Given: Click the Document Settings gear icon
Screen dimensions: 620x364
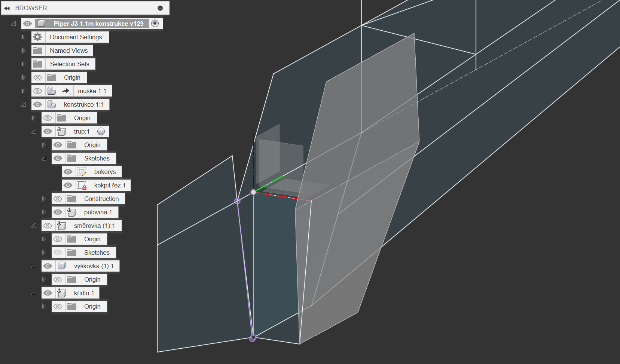Looking at the screenshot, I should pos(37,37).
